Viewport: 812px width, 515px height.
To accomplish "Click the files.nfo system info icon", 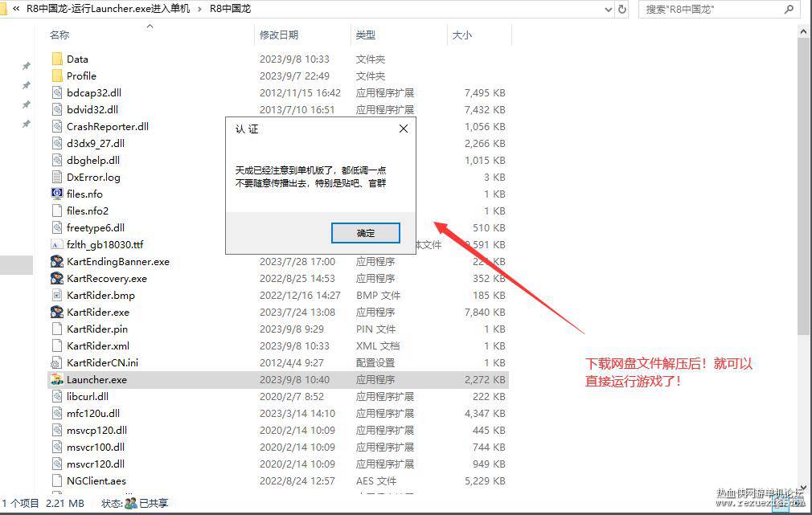I will pyautogui.click(x=57, y=194).
